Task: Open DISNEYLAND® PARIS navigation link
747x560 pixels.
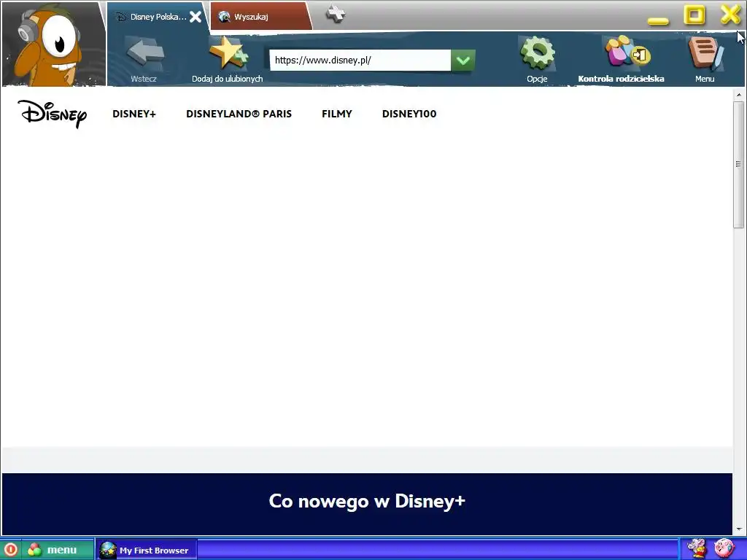Action: coord(239,114)
